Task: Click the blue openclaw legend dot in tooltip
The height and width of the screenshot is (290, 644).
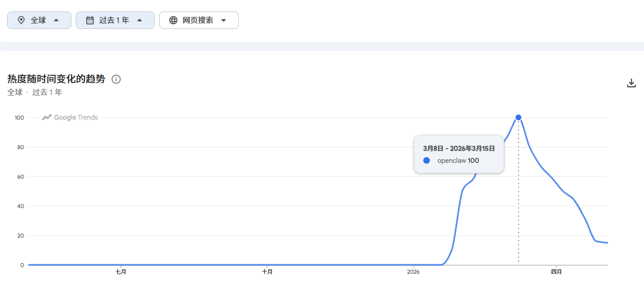Action: point(426,161)
